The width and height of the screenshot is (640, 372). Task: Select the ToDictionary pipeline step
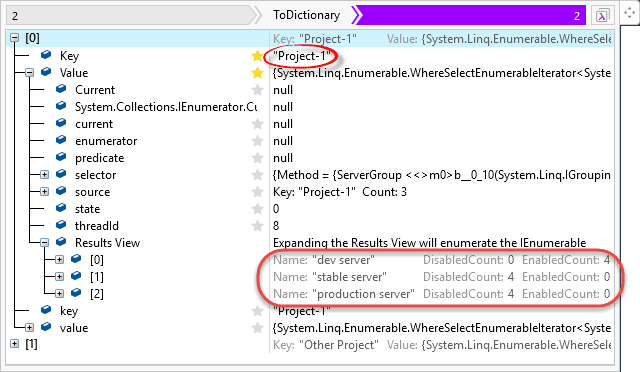click(307, 15)
